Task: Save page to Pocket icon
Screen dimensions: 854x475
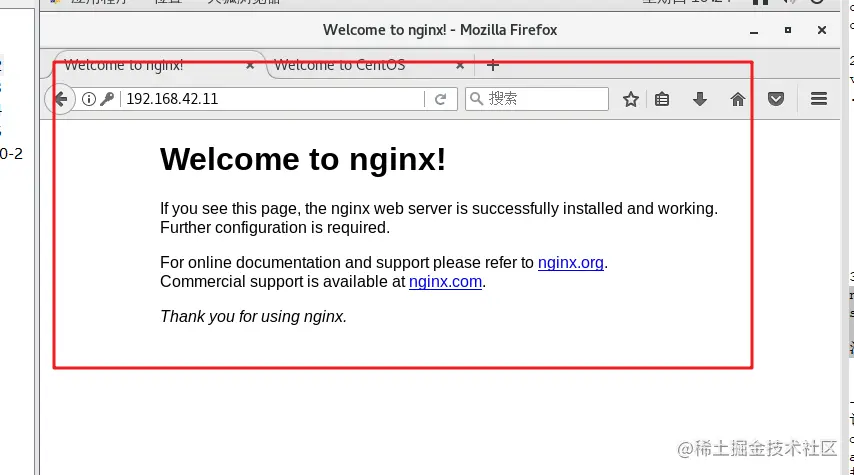Action: 776,99
